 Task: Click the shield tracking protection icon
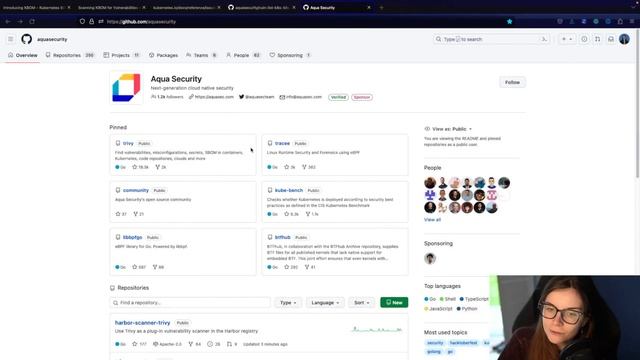(82, 21)
